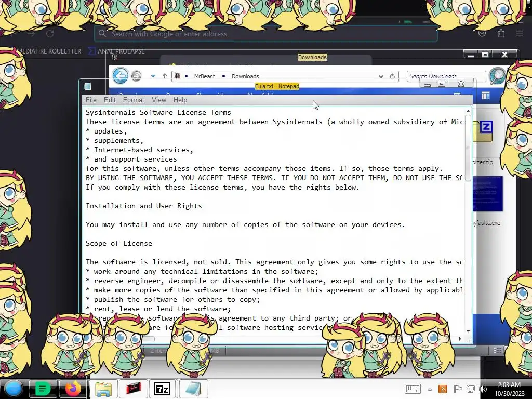Image resolution: width=532 pixels, height=399 pixels.
Task: Click the Back arrow in Downloads explorer
Action: click(120, 76)
